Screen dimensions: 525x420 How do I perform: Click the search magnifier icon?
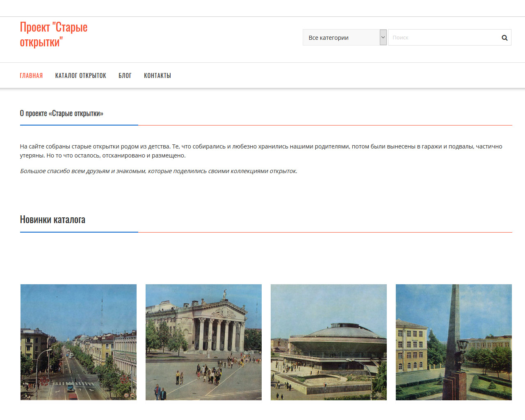504,38
